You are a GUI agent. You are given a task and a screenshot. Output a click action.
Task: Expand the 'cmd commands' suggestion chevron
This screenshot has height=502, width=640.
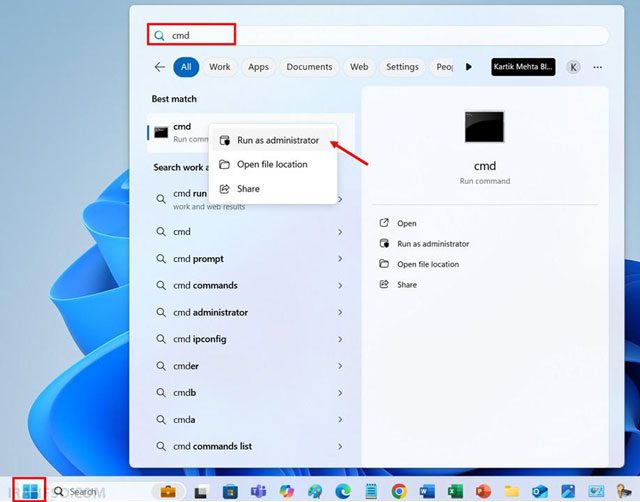tap(340, 286)
